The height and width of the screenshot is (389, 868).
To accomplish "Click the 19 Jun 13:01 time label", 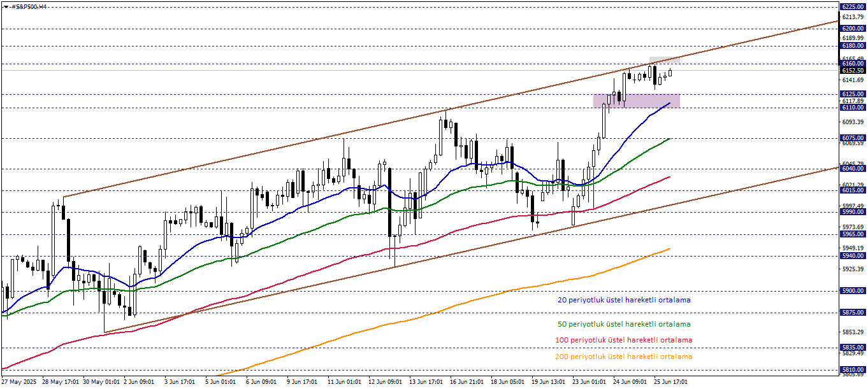I will click(549, 383).
